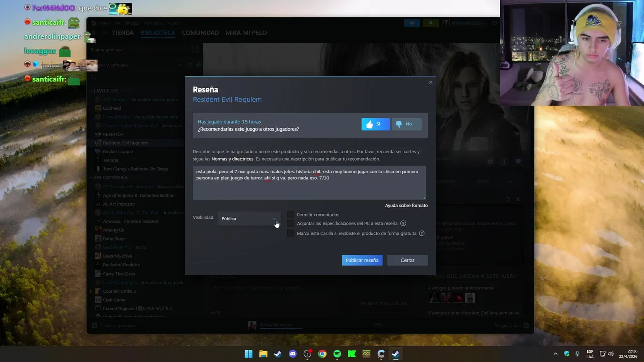Screen dimensions: 644x362
Task: Click library search magnifier icon
Action: tap(94, 78)
